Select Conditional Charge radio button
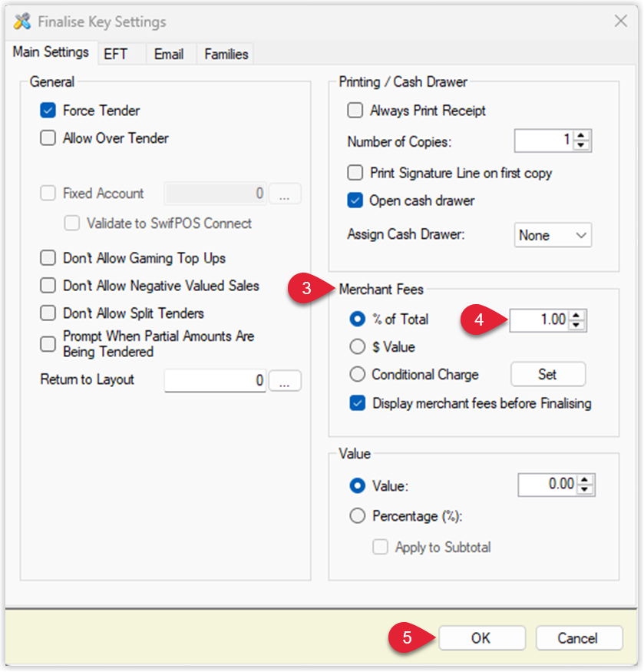644x672 pixels. click(x=358, y=374)
